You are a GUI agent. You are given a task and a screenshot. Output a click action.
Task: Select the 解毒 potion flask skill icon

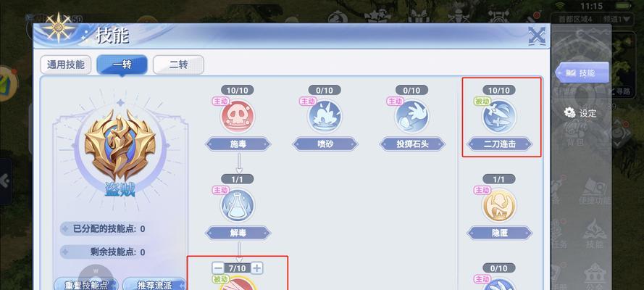238,205
